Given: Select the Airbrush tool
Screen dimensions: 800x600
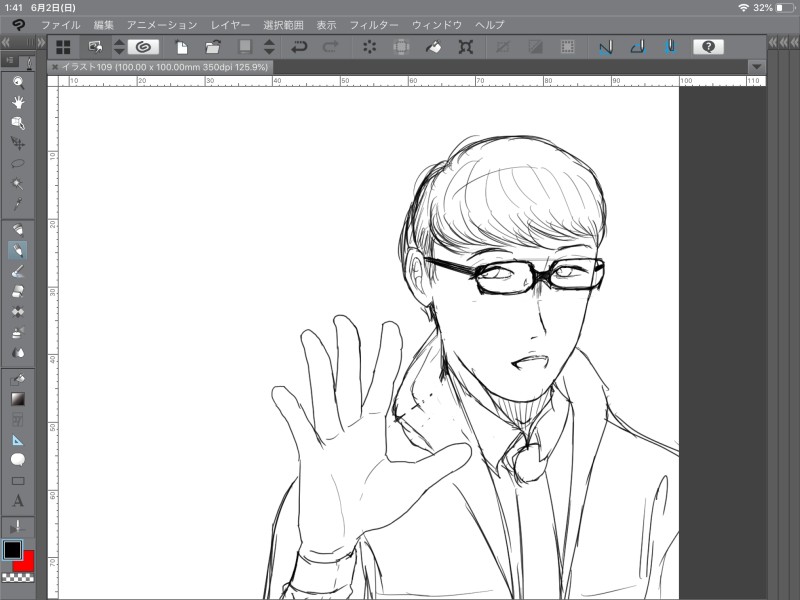Looking at the screenshot, I should click(x=18, y=332).
